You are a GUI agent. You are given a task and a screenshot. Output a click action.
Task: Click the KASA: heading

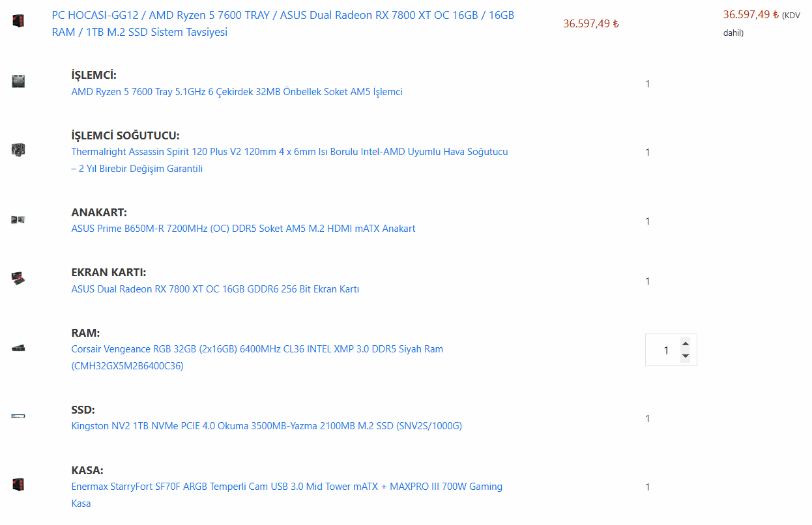[x=87, y=470]
